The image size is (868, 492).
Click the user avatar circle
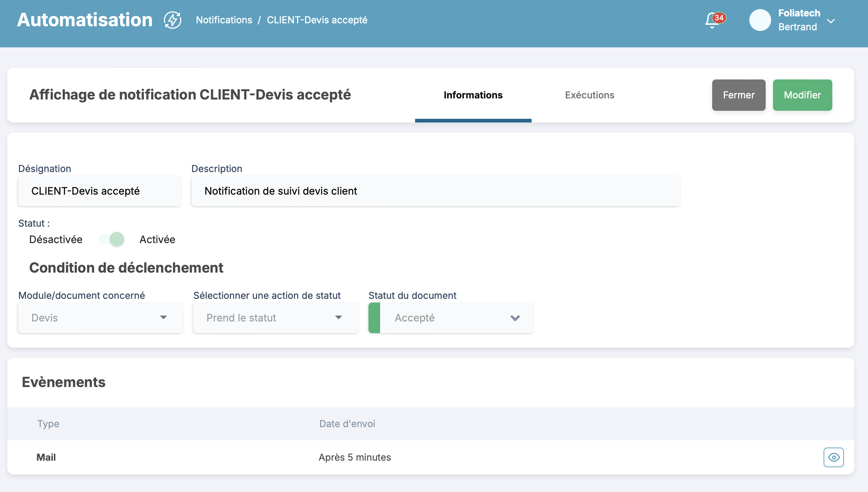pos(760,20)
